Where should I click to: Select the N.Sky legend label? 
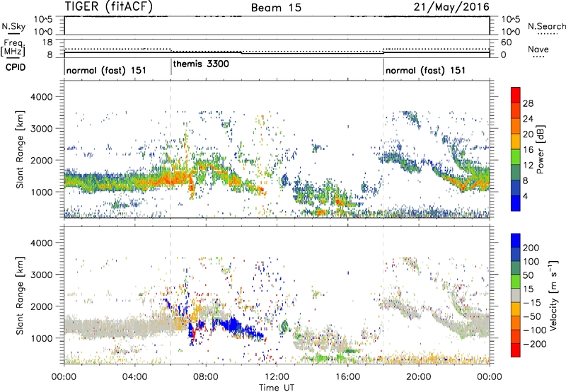pos(13,26)
